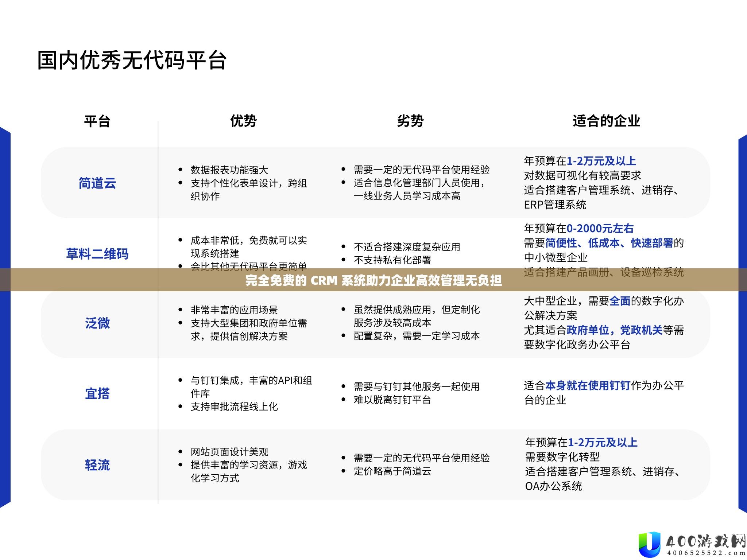Image resolution: width=747 pixels, height=560 pixels.
Task: Click the line '对数据可视化有较高要求'
Action: [582, 175]
